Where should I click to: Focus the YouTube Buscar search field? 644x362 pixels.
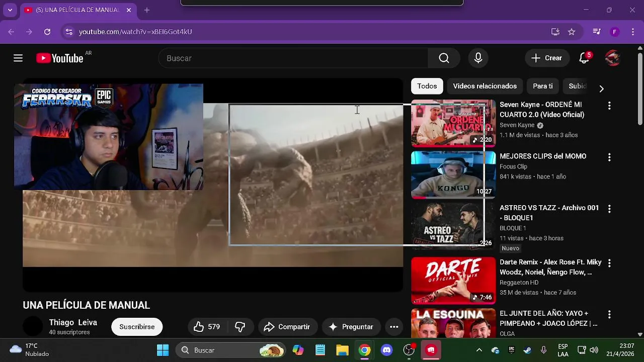(293, 58)
